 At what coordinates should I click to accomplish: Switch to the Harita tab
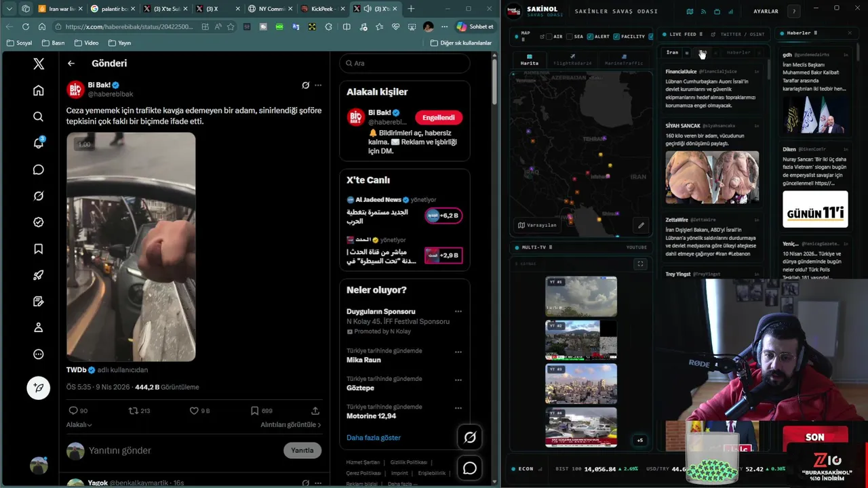click(530, 60)
